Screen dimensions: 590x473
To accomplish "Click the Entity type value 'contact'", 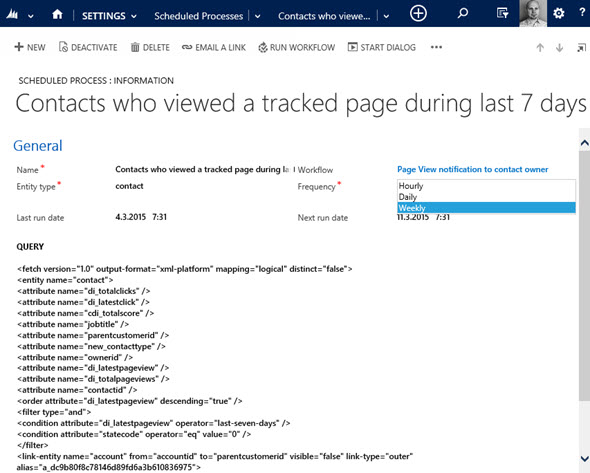I will point(129,186).
